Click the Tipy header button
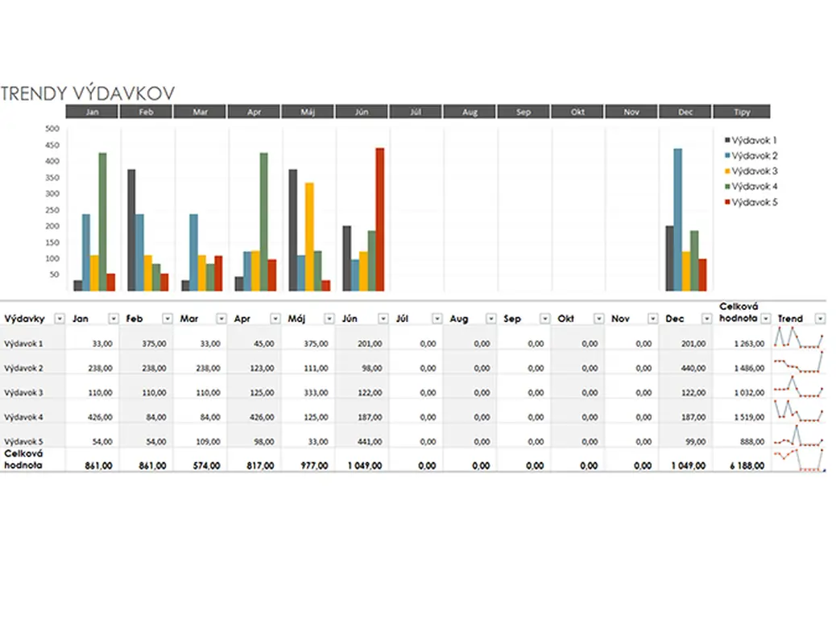Image resolution: width=836 pixels, height=644 pixels. [x=742, y=112]
